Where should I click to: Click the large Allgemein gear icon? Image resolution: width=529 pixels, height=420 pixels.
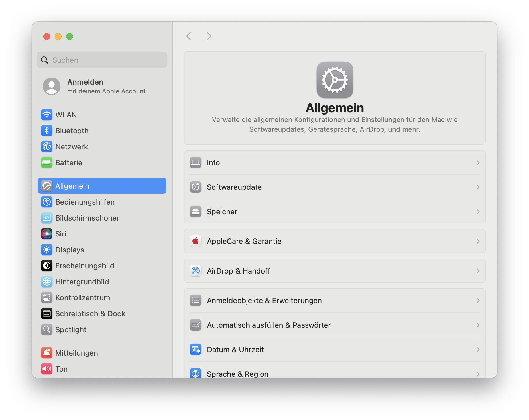335,80
